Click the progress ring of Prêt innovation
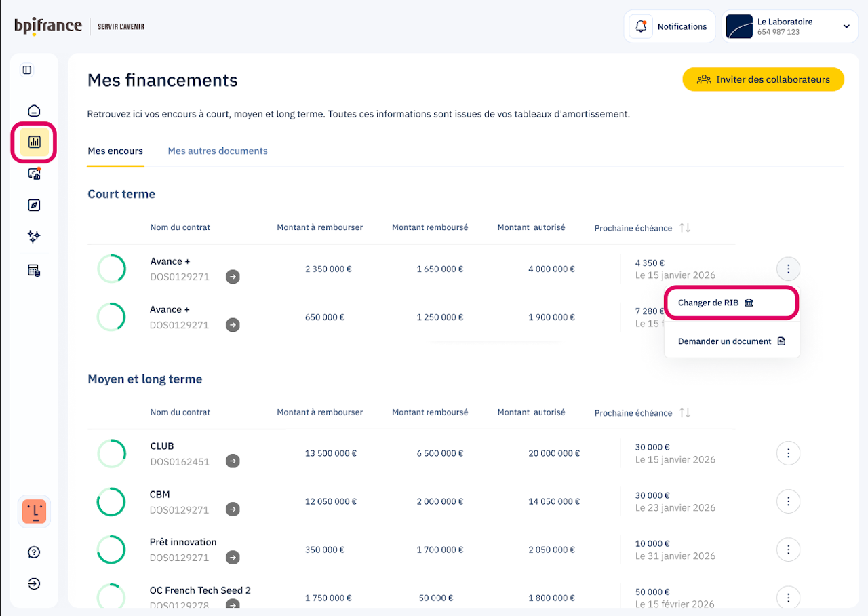This screenshot has width=868, height=616. pos(111,550)
